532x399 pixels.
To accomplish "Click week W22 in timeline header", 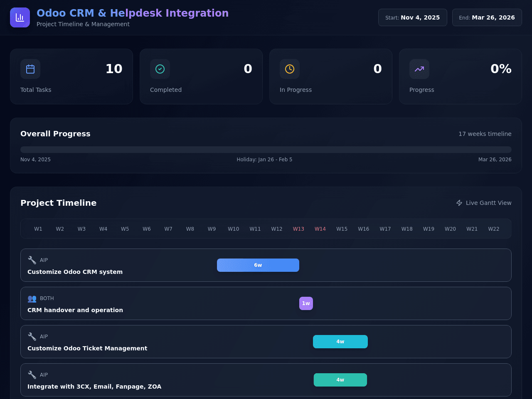I will (x=494, y=229).
